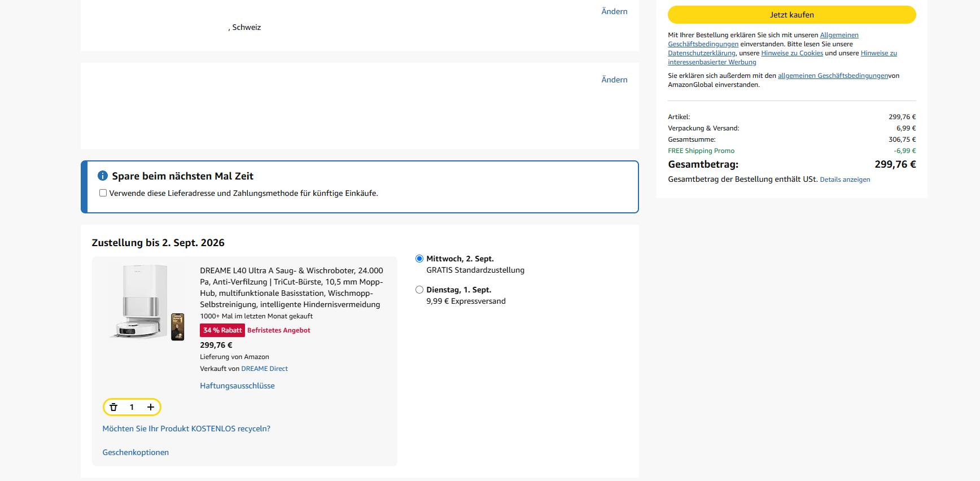Click the blue info icon beside Spare beim nächsten Mal Zeit

103,176
